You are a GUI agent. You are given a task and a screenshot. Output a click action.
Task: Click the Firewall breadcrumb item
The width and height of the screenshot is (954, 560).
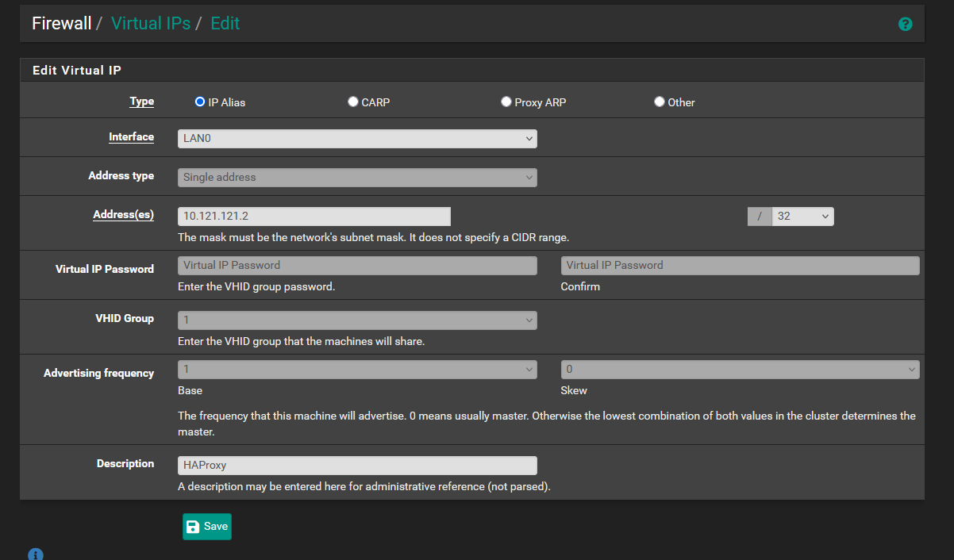coord(62,24)
